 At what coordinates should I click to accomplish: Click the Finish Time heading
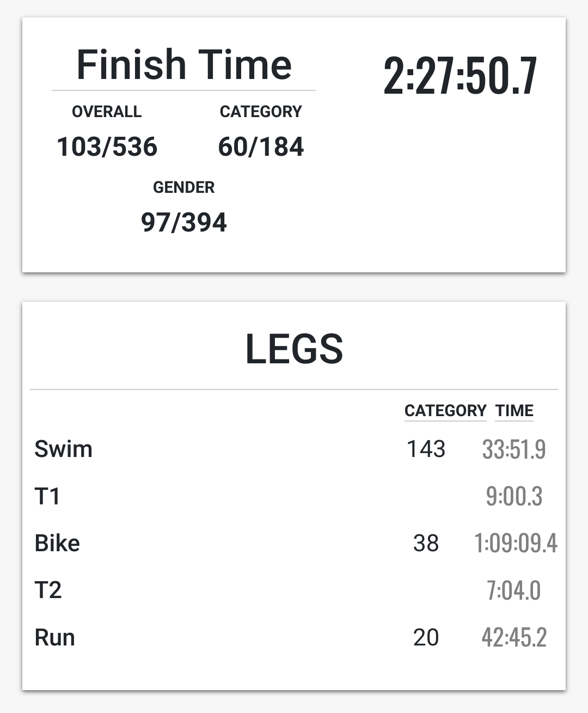click(x=184, y=65)
